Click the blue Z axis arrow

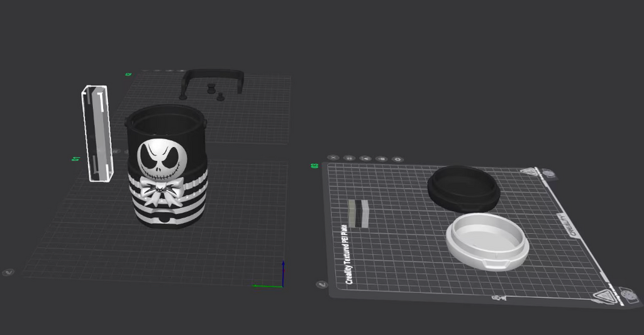pos(283,273)
